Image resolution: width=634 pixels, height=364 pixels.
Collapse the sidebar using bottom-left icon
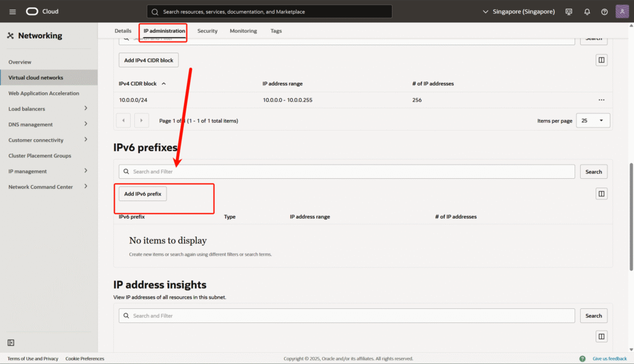pyautogui.click(x=11, y=342)
